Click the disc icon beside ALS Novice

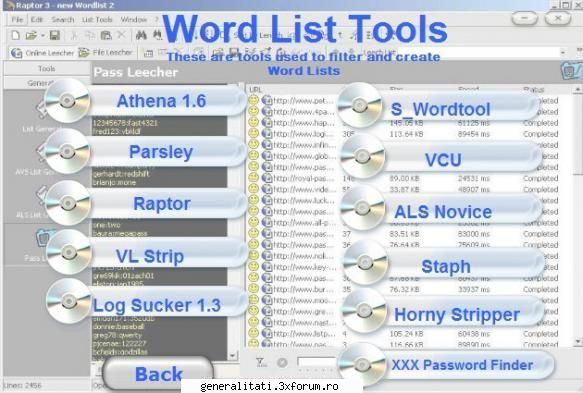pyautogui.click(x=363, y=208)
